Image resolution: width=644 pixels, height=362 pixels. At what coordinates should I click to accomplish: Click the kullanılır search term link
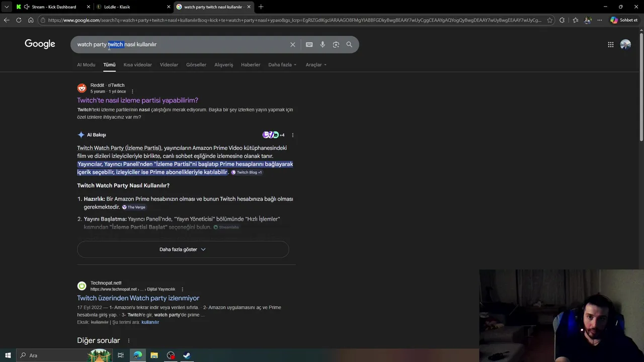point(150,322)
